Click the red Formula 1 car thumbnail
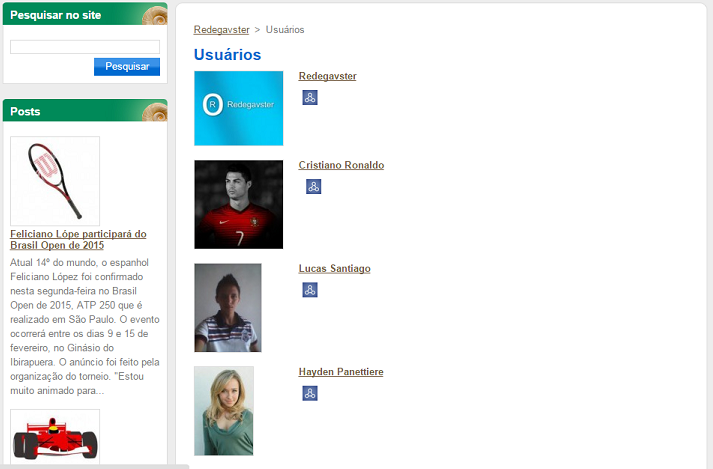 click(x=55, y=438)
